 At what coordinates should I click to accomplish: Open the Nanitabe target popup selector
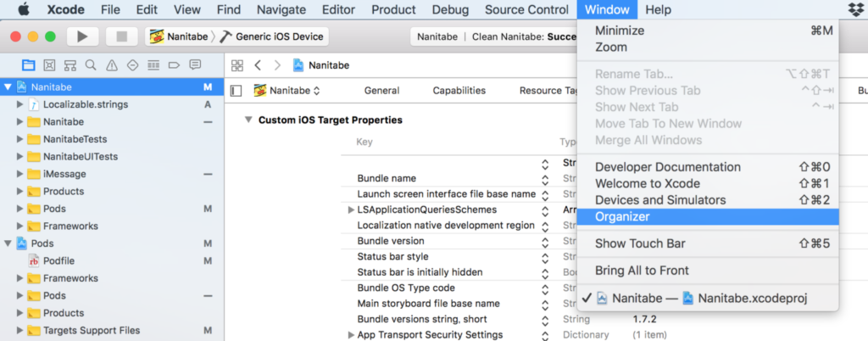tap(287, 91)
